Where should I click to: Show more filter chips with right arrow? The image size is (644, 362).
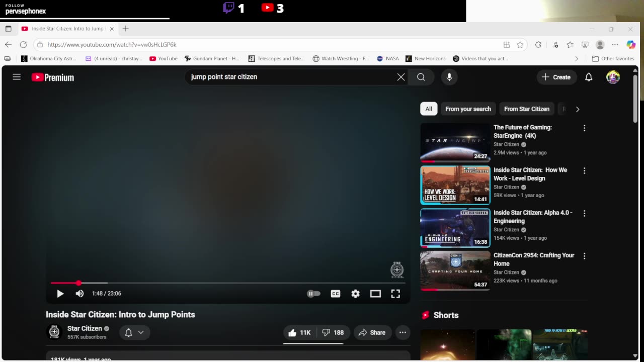click(x=578, y=109)
